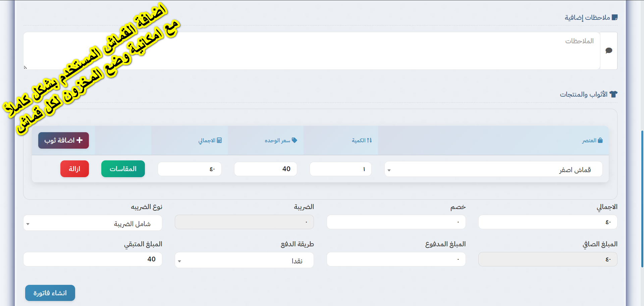644x306 pixels.
Task: Click the الاجمالي column header text
Action: (x=207, y=140)
